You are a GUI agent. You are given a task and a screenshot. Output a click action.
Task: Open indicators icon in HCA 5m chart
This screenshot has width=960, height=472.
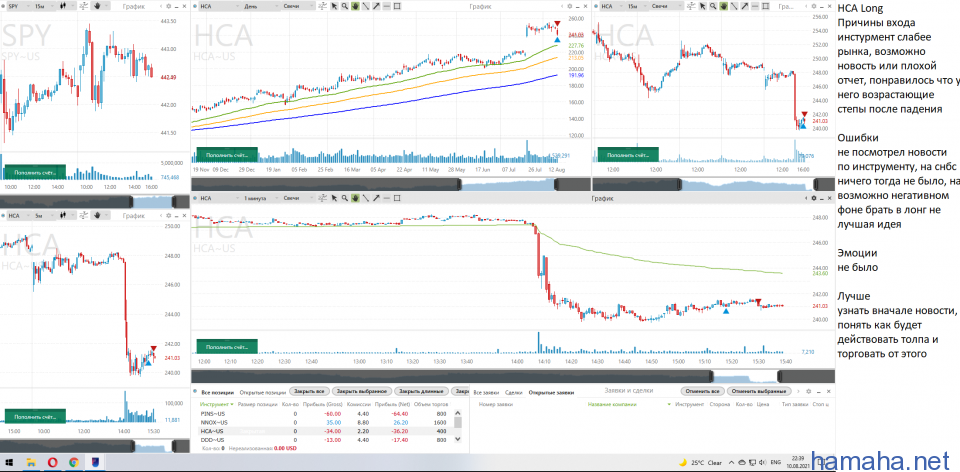[x=83, y=215]
